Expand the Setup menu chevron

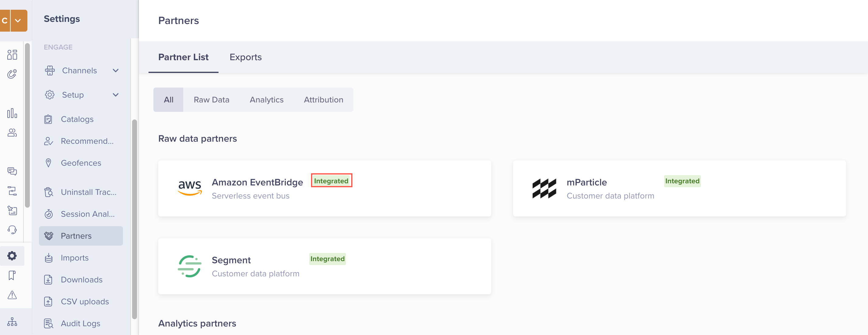pyautogui.click(x=116, y=95)
